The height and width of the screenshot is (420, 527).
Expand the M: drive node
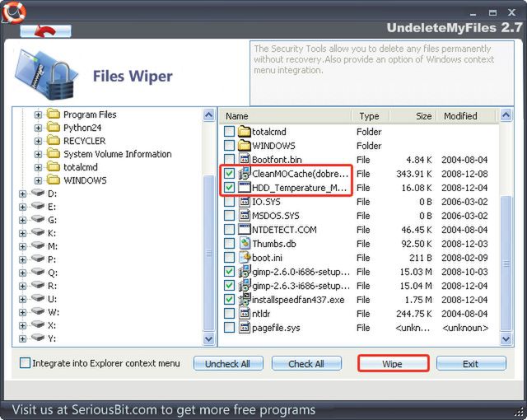coord(22,246)
